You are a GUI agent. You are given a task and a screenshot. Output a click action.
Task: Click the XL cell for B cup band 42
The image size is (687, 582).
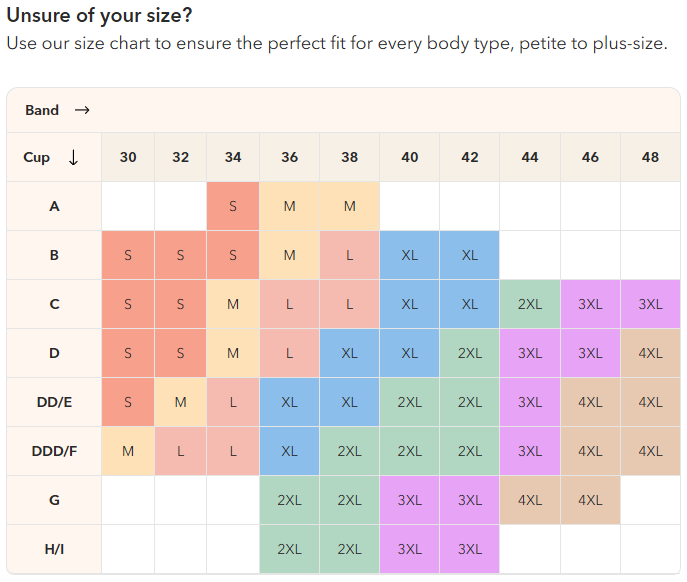(470, 255)
